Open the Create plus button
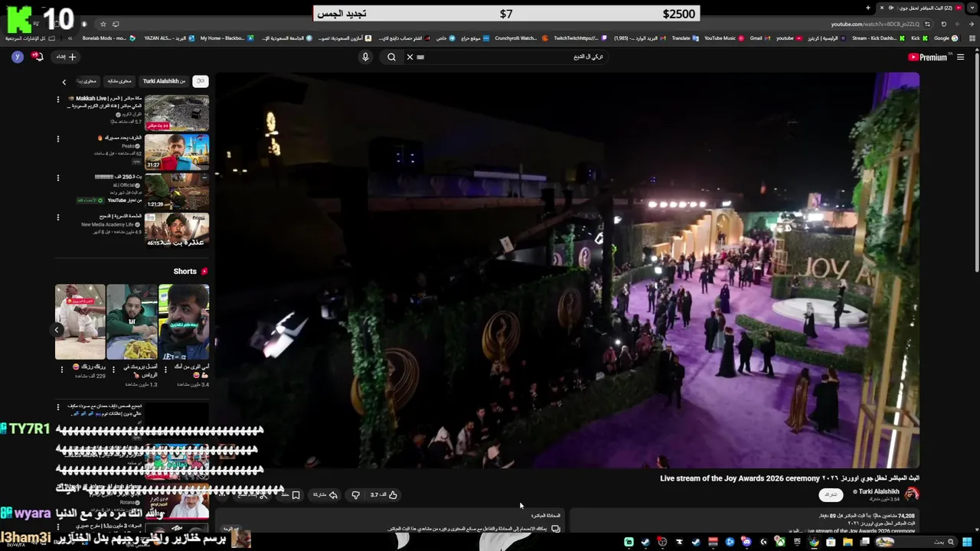The width and height of the screenshot is (980, 551). click(x=67, y=57)
